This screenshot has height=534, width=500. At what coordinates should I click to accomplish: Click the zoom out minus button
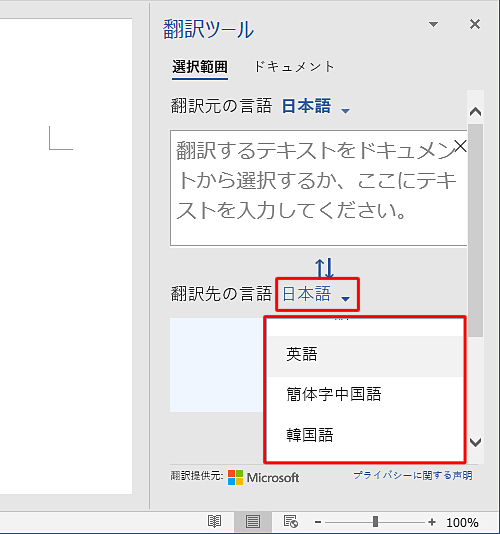(x=318, y=522)
